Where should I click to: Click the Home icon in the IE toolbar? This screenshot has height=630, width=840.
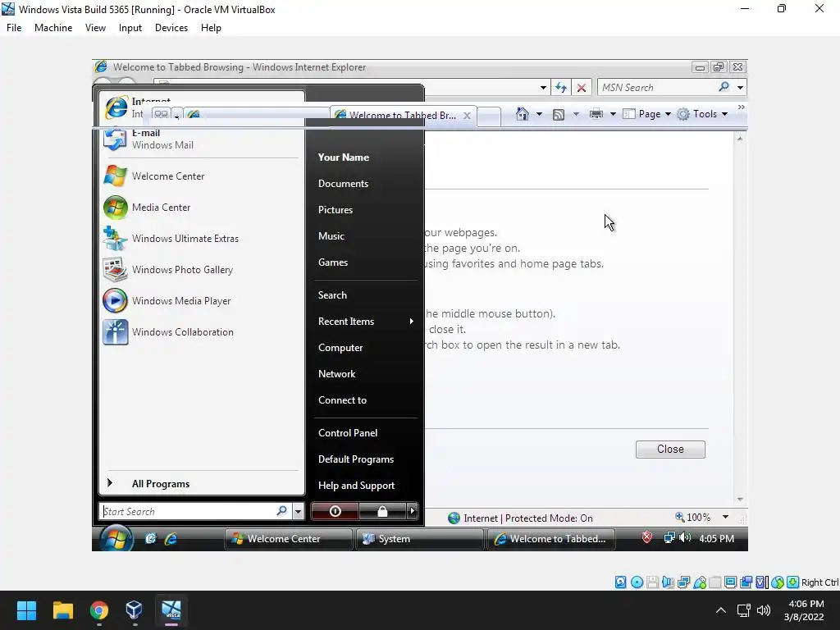pos(523,114)
